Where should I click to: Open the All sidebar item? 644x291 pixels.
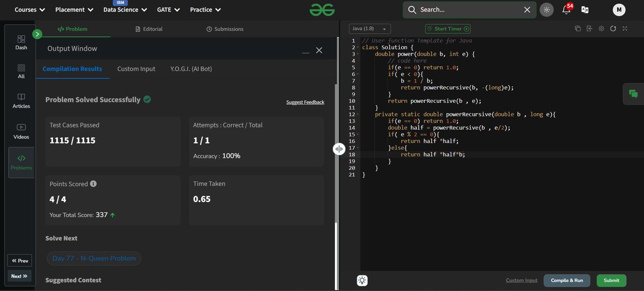click(x=21, y=71)
